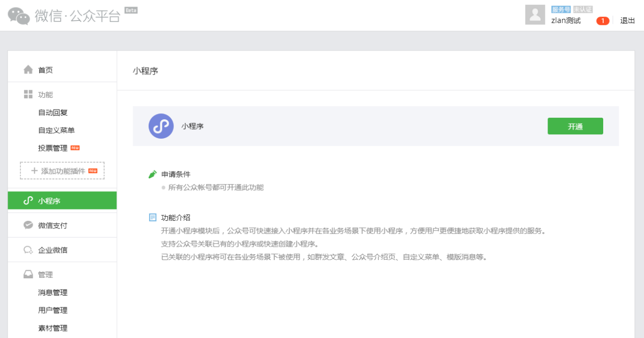The width and height of the screenshot is (644, 338).
Task: Click the 添加功能插件 dashed button
Action: (62, 171)
